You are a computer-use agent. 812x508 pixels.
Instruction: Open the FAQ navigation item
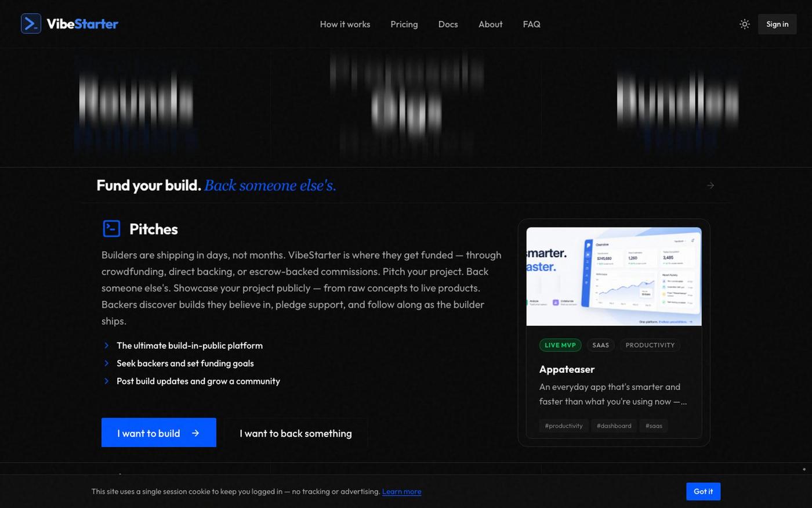[x=531, y=24]
